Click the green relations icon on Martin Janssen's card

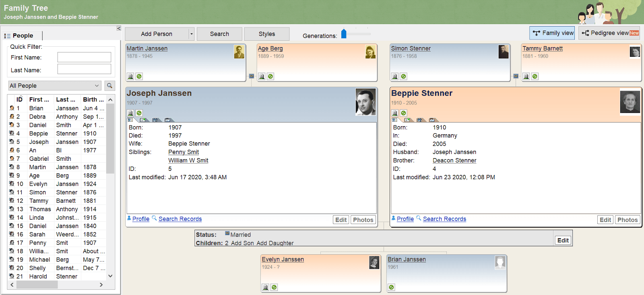139,76
